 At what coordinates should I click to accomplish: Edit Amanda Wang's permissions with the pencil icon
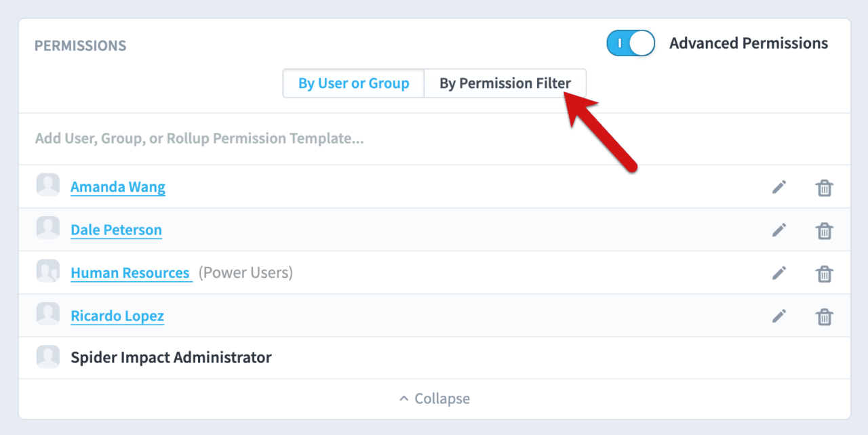point(779,187)
